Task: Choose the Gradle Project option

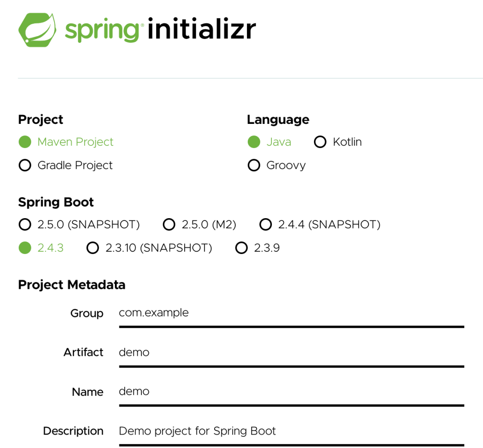Action: tap(25, 165)
